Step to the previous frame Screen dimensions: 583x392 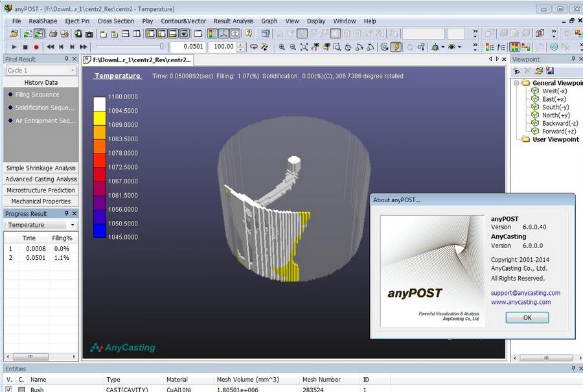click(x=61, y=47)
